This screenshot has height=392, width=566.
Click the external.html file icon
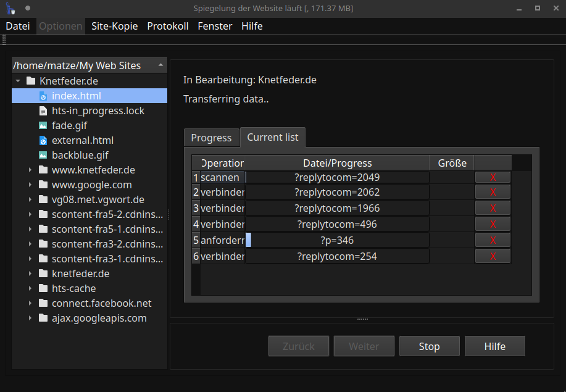43,141
